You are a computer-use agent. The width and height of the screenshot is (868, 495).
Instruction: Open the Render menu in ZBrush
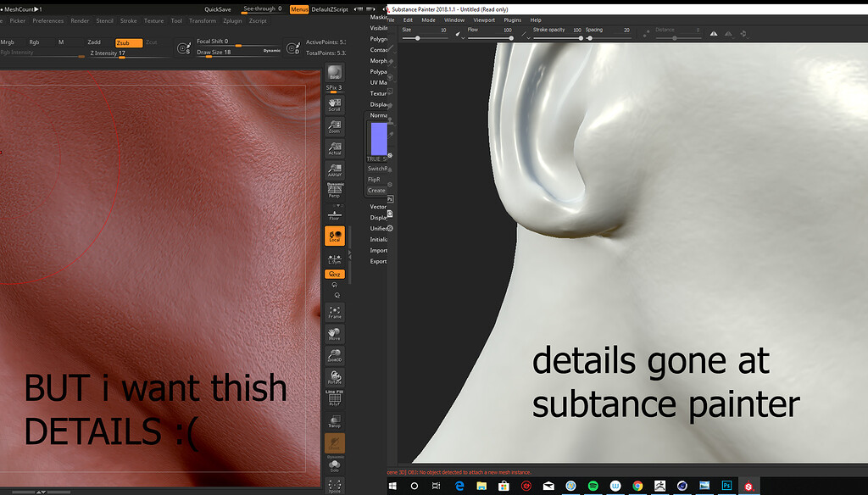point(80,20)
